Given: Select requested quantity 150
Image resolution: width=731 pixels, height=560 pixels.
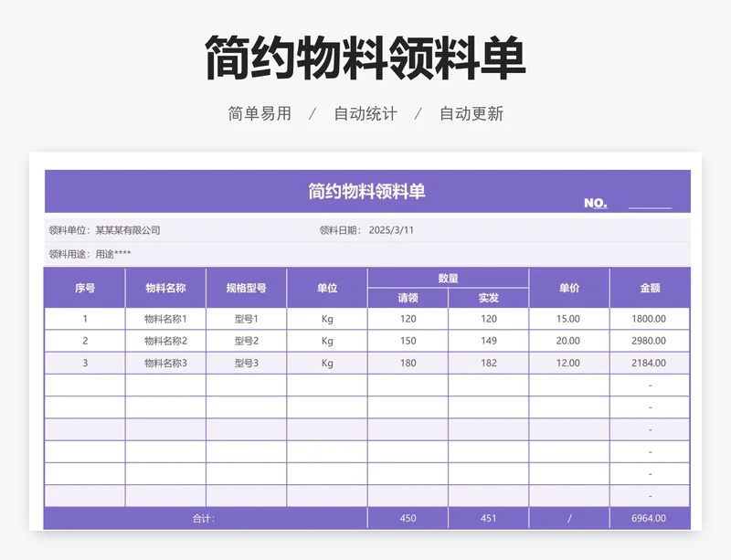Looking at the screenshot, I should point(408,341).
